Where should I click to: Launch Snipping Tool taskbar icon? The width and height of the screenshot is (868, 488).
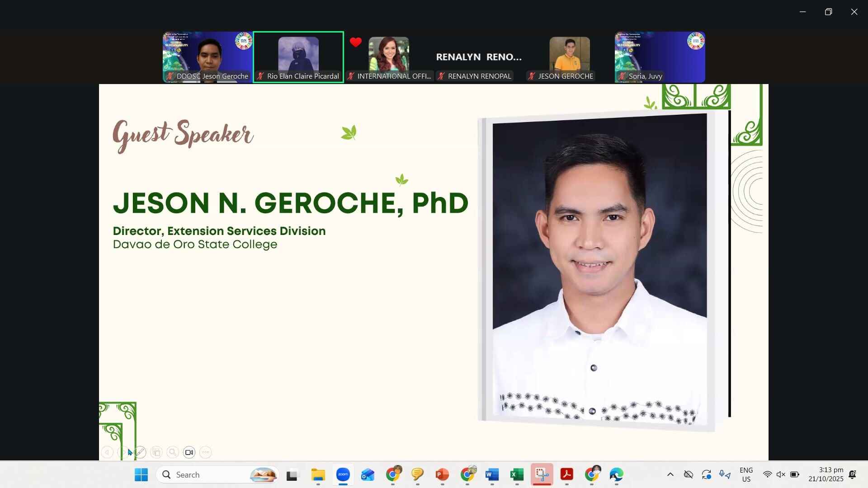coord(542,475)
